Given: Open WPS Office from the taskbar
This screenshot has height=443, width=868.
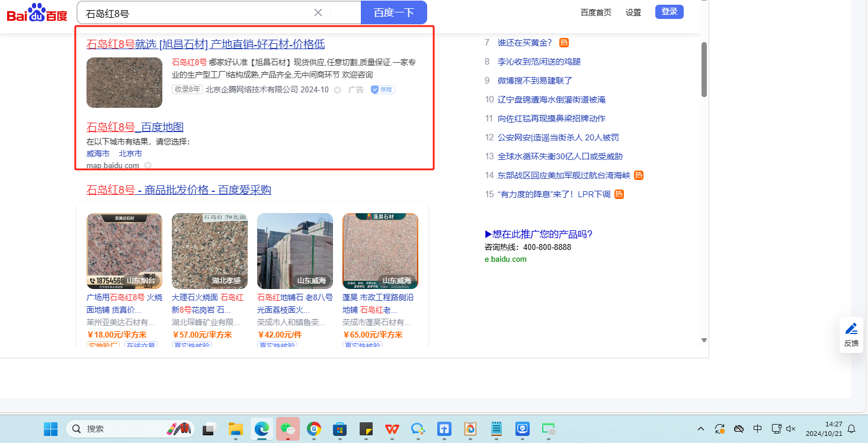Looking at the screenshot, I should click(x=392, y=429).
